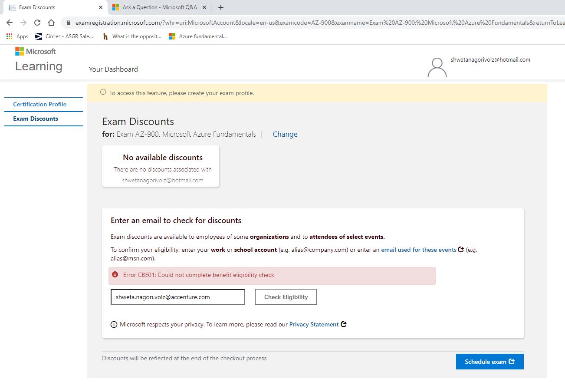This screenshot has height=392, width=565.
Task: Click red error icon in CBE01 message
Action: [x=115, y=274]
